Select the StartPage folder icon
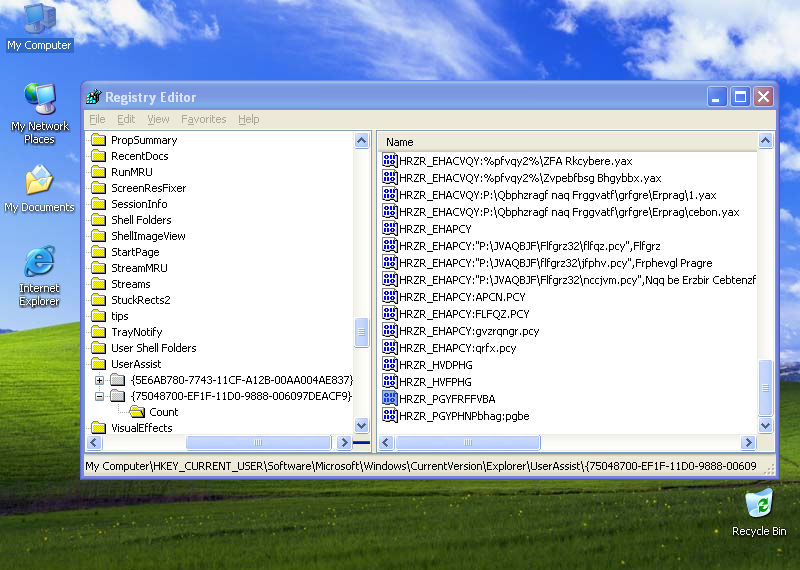Image resolution: width=800 pixels, height=570 pixels. click(98, 252)
